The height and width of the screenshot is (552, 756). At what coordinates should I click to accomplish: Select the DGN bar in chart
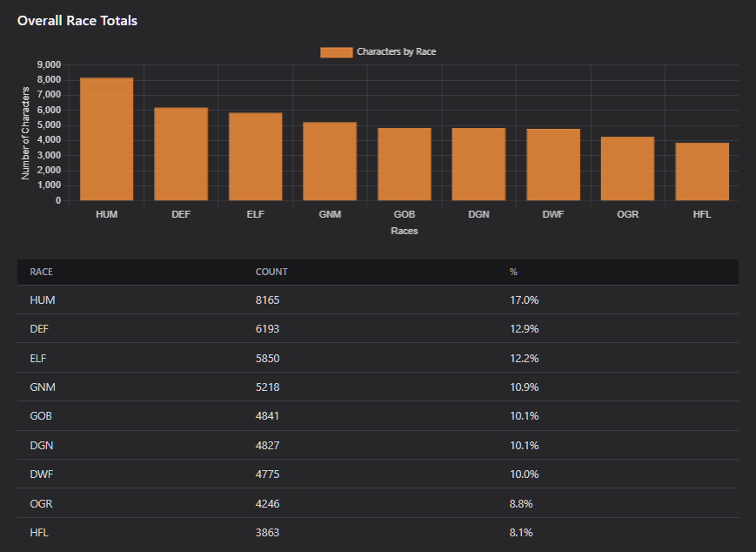(x=478, y=164)
